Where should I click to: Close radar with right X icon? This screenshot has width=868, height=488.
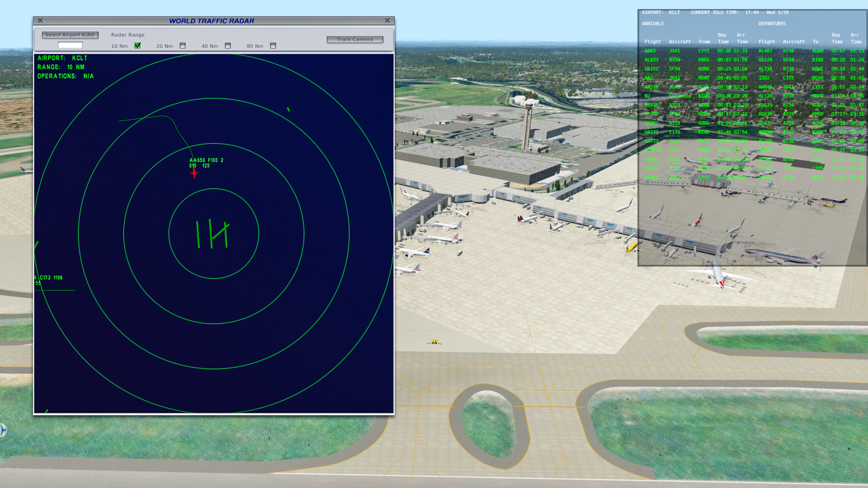point(387,21)
